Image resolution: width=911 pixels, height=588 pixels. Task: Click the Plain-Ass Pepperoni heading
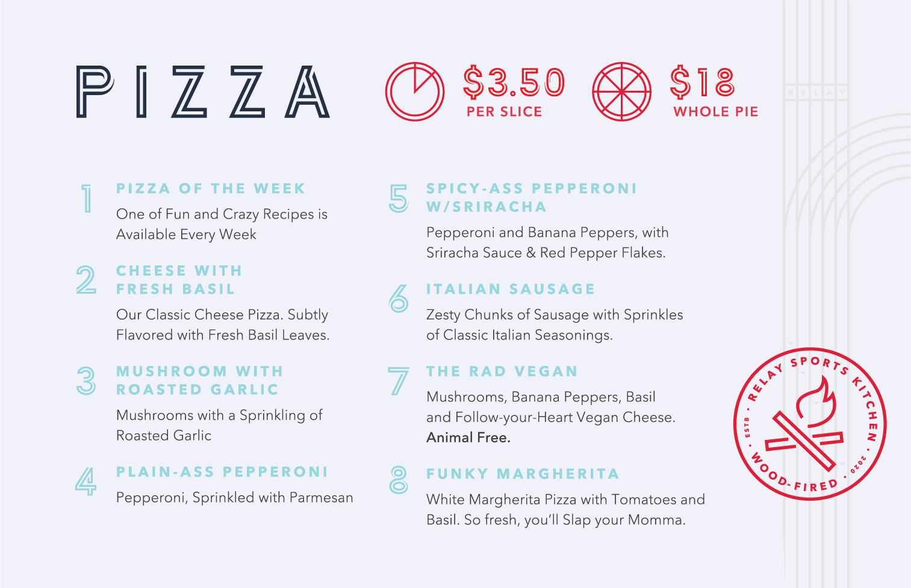pyautogui.click(x=222, y=472)
